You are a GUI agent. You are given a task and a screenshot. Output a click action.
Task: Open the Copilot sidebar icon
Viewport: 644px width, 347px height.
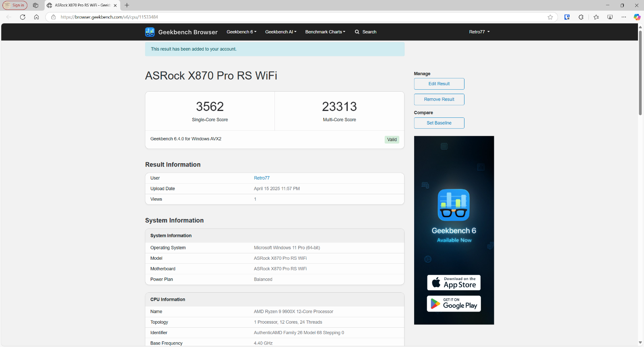tap(637, 17)
